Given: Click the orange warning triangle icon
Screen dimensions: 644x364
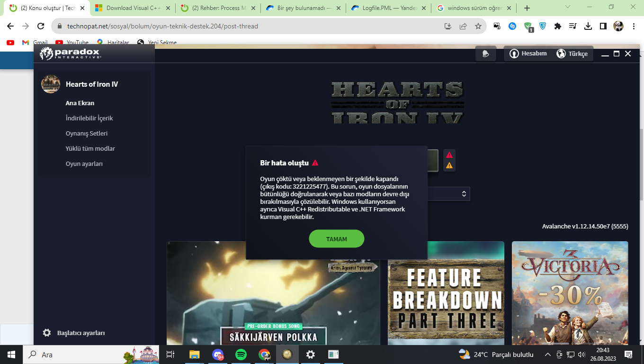Looking at the screenshot, I should pyautogui.click(x=449, y=165).
